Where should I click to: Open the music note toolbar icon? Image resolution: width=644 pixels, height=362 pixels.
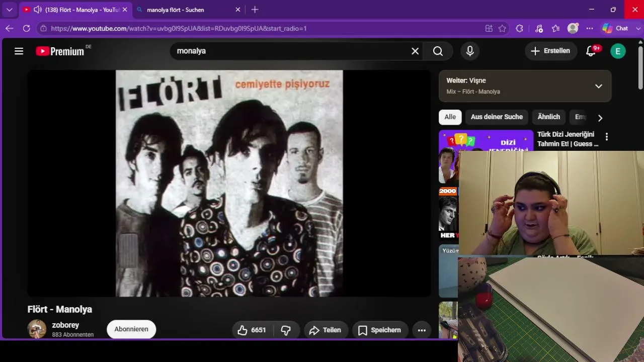click(538, 29)
